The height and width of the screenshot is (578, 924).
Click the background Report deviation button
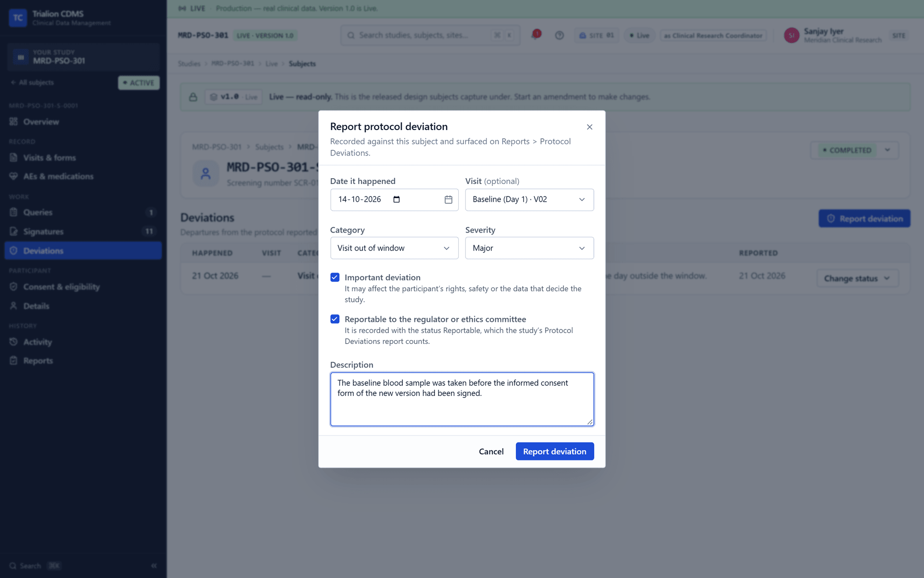click(864, 219)
